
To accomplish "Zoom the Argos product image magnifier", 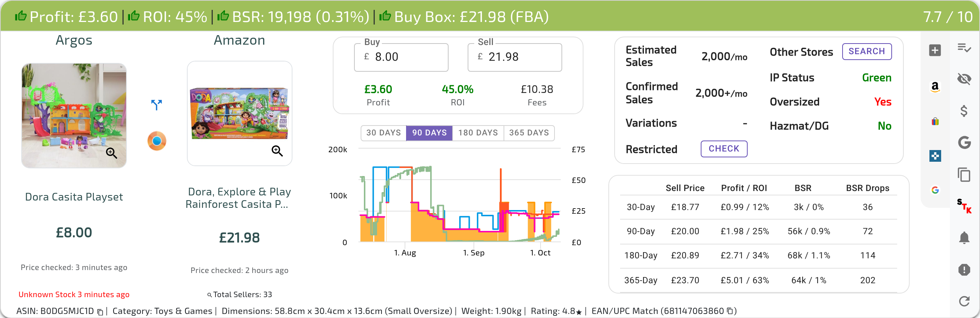I will [x=111, y=153].
